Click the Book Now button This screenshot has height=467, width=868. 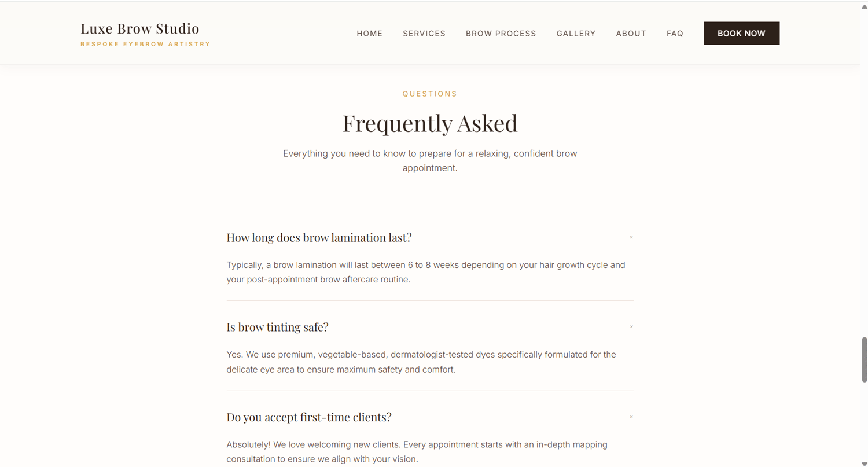click(x=741, y=33)
